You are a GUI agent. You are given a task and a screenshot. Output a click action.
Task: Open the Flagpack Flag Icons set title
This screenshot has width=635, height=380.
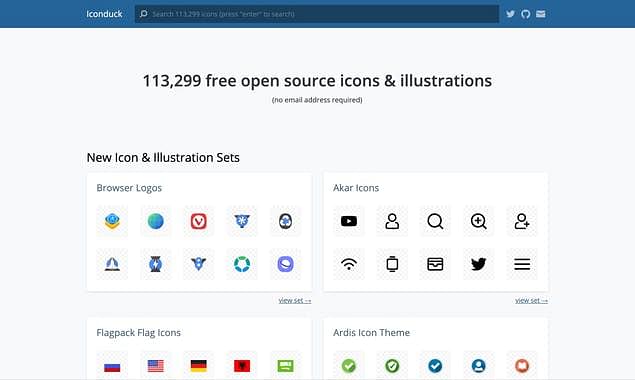[139, 333]
